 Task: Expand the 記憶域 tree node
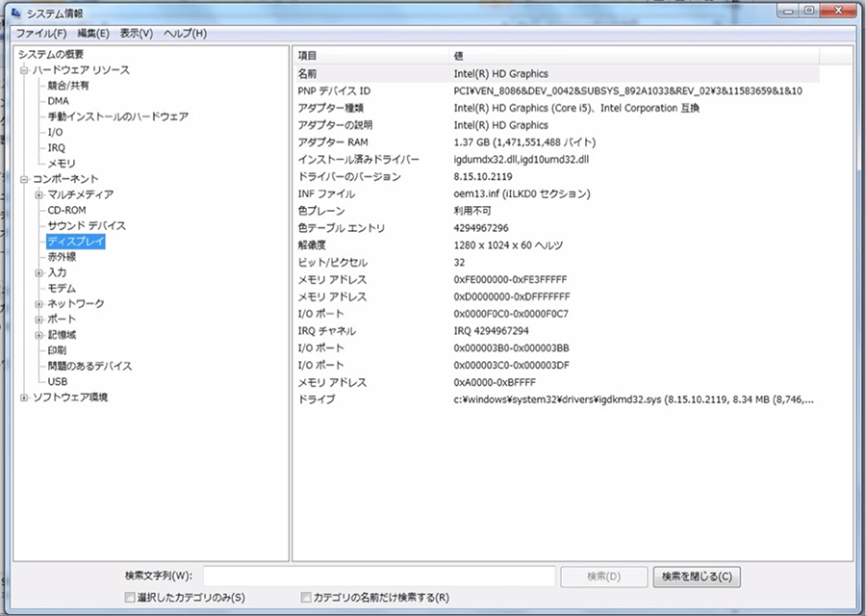point(38,335)
